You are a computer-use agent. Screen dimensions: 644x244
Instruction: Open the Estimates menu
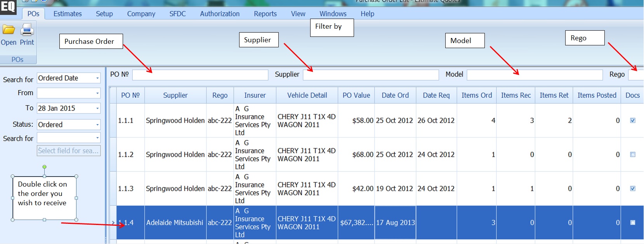pos(68,14)
